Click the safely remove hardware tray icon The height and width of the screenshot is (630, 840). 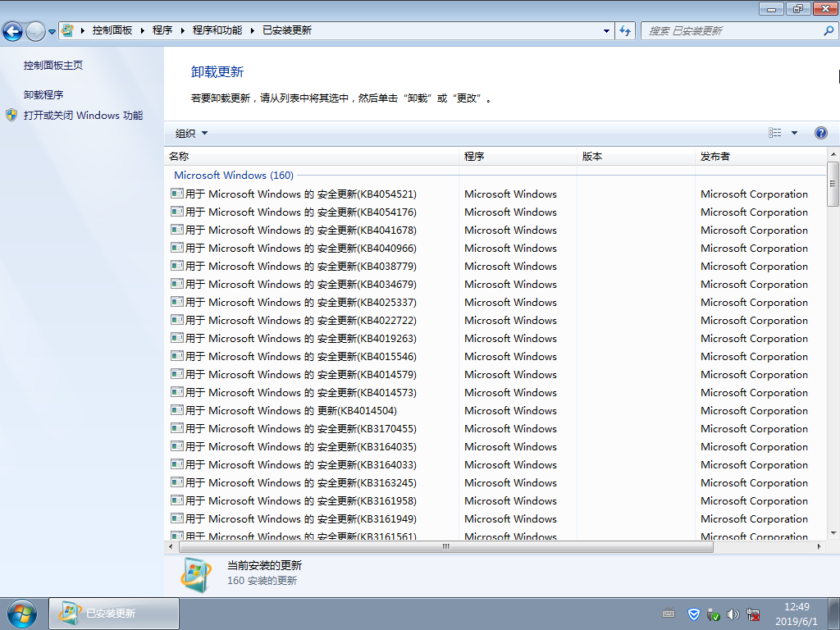click(x=714, y=615)
